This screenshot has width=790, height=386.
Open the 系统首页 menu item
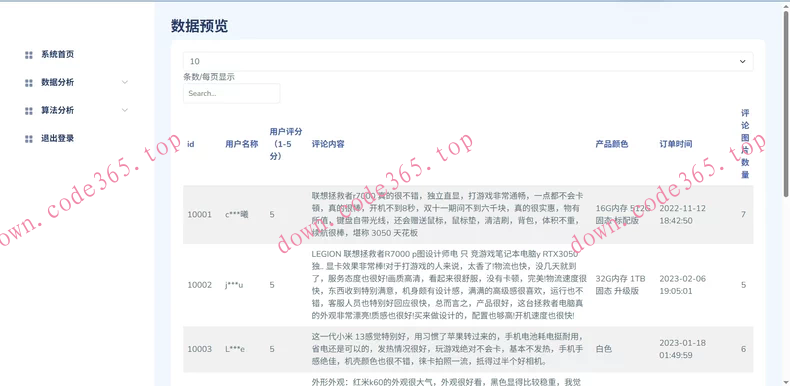(x=57, y=54)
